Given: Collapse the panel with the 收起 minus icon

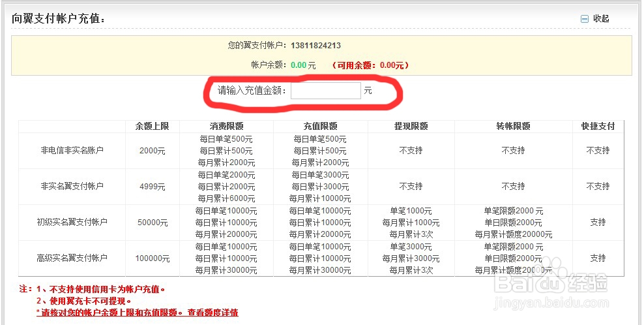Looking at the screenshot, I should 585,19.
